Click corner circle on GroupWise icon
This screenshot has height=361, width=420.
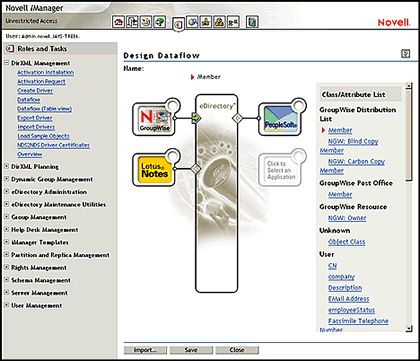(x=173, y=106)
